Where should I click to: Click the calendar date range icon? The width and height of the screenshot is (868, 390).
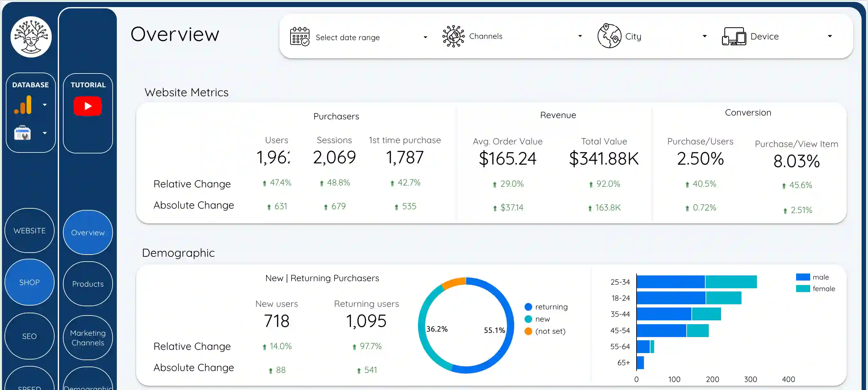299,36
